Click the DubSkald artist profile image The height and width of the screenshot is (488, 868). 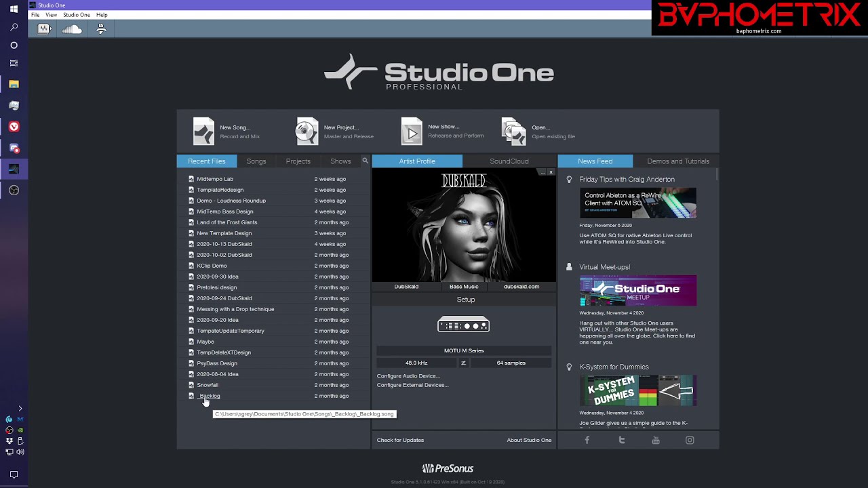tap(464, 224)
